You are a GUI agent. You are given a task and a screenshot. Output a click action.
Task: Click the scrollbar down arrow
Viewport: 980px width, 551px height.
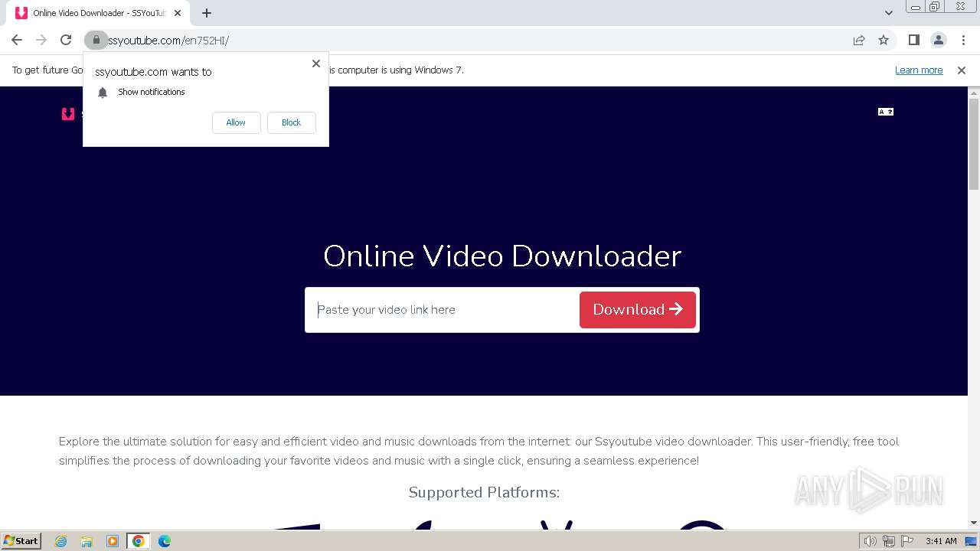[974, 523]
